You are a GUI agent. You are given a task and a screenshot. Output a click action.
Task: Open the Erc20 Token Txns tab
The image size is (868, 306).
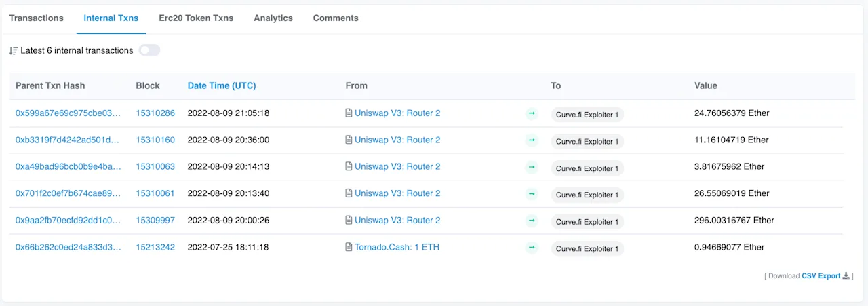[x=196, y=18]
